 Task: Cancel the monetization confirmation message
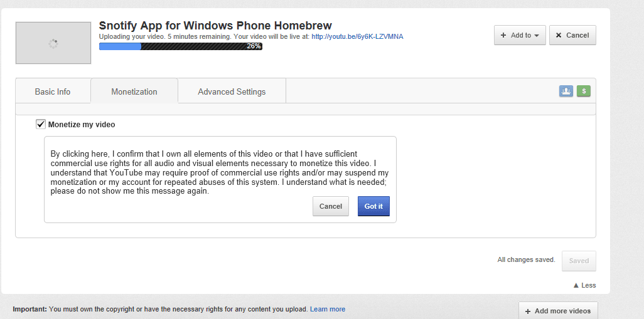(331, 206)
